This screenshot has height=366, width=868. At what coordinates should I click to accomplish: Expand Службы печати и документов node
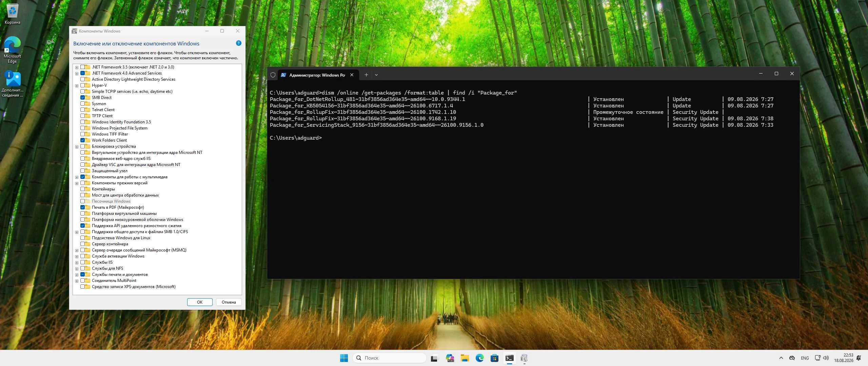[x=77, y=275]
